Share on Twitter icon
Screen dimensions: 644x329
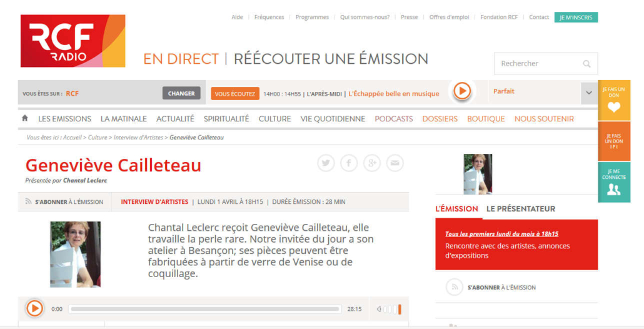click(326, 163)
